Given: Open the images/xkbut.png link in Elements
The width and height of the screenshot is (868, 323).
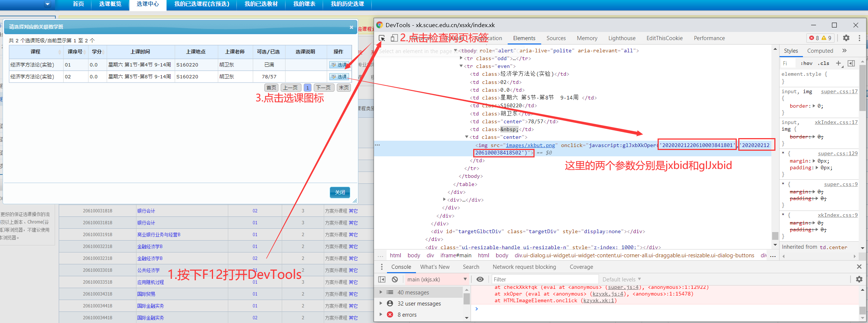Looking at the screenshot, I should (530, 145).
